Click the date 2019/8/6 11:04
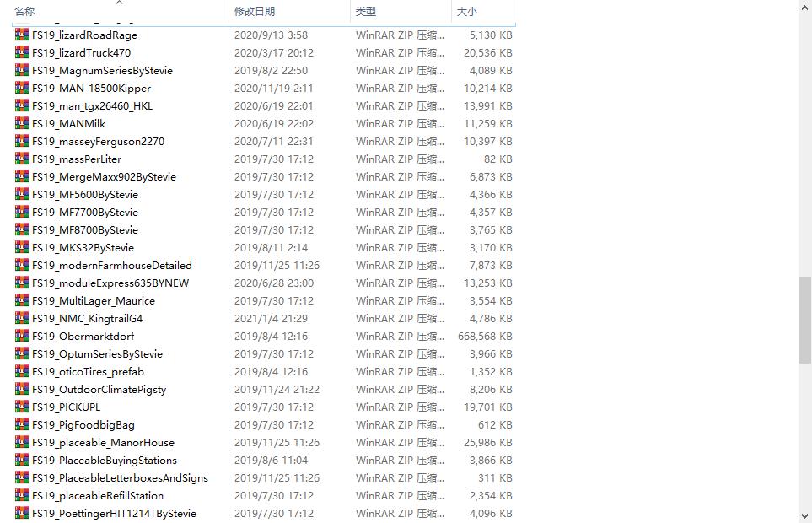The image size is (812, 523). 271,461
